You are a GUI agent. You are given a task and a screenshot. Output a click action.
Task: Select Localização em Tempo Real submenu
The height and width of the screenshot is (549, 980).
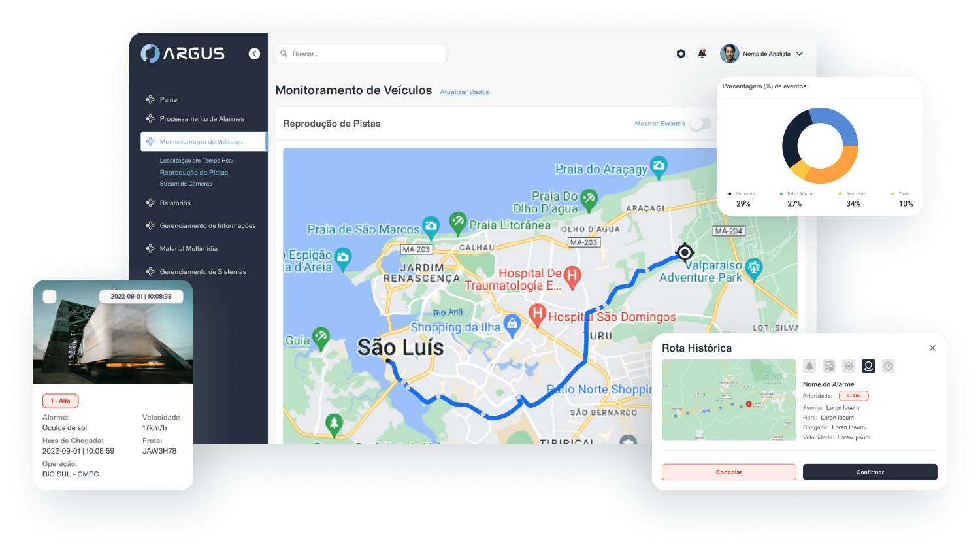(196, 161)
